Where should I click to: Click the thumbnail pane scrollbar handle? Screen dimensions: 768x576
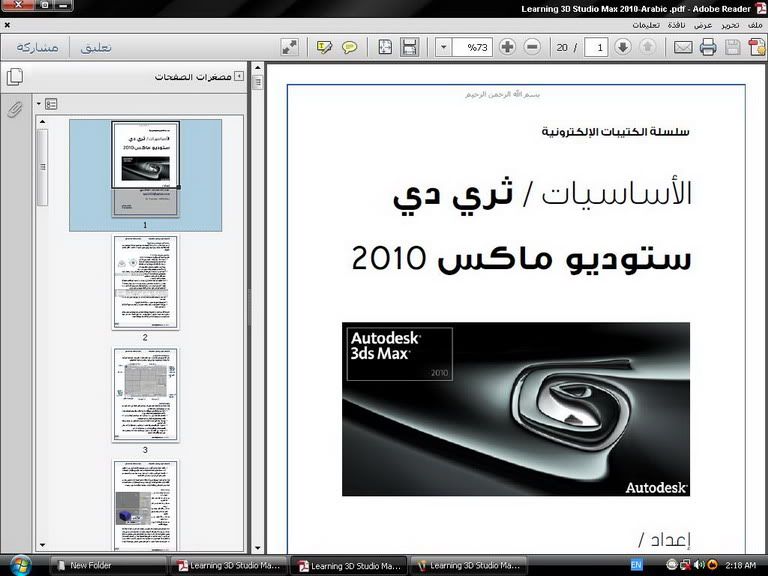43,168
